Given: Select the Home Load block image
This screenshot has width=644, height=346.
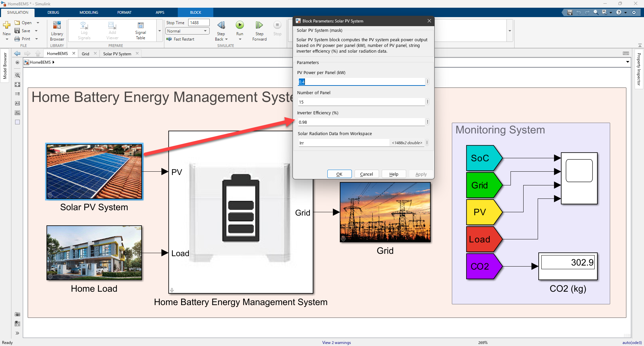Looking at the screenshot, I should (94, 253).
